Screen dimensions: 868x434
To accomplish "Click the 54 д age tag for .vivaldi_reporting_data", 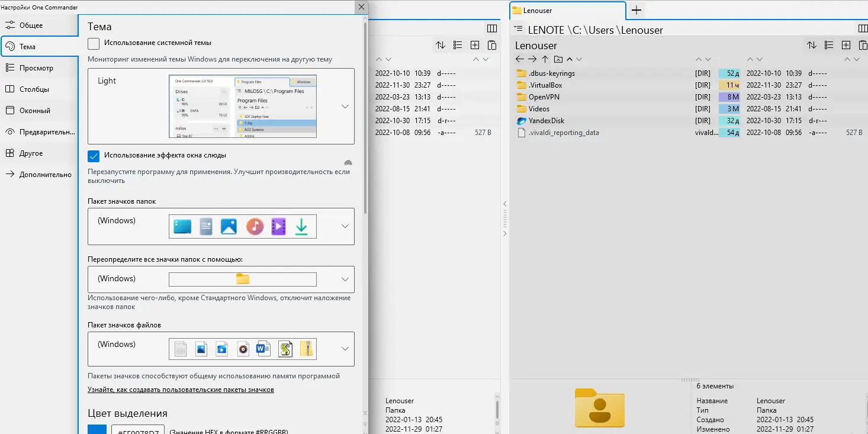I will pos(729,133).
